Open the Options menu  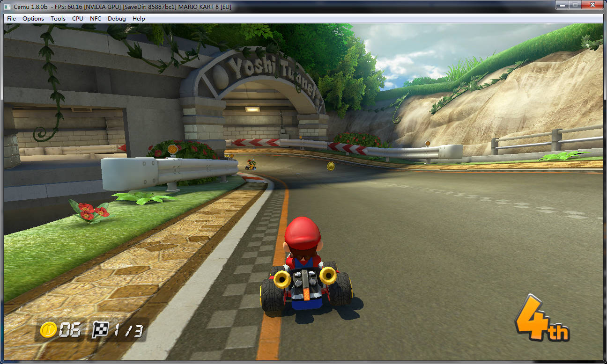click(x=33, y=19)
